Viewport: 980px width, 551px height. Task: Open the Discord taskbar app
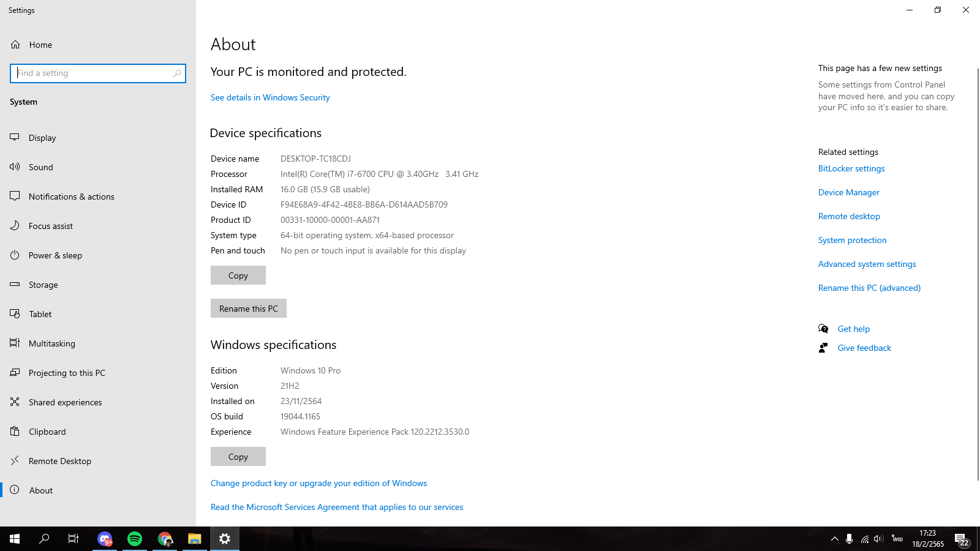[x=105, y=539]
